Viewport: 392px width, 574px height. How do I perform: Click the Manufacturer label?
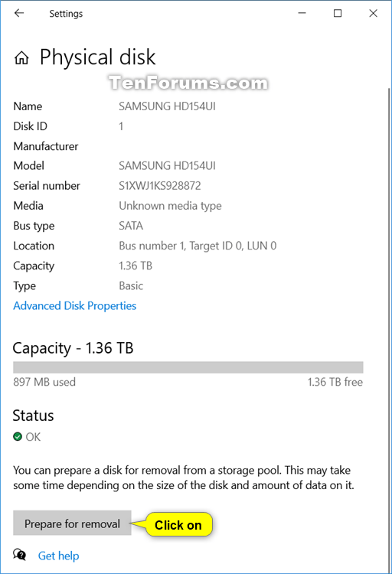pyautogui.click(x=46, y=146)
